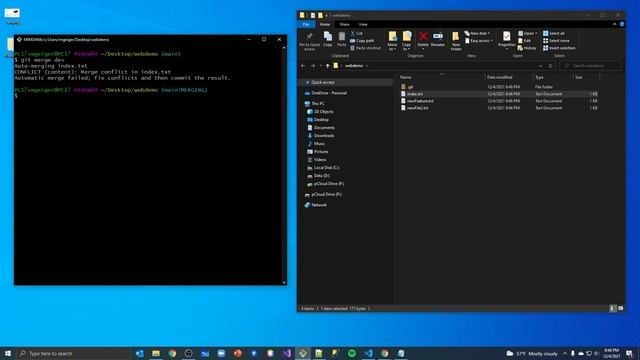The height and width of the screenshot is (360, 640).
Task: Click the Git Bash terminal scrollbar
Action: point(284,165)
